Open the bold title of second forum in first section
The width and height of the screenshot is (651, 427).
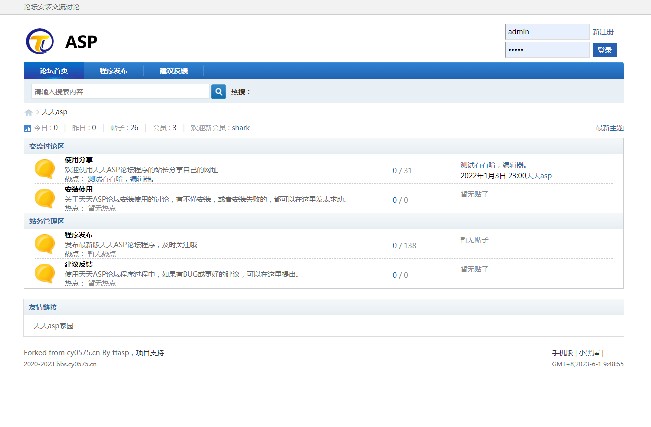point(79,189)
